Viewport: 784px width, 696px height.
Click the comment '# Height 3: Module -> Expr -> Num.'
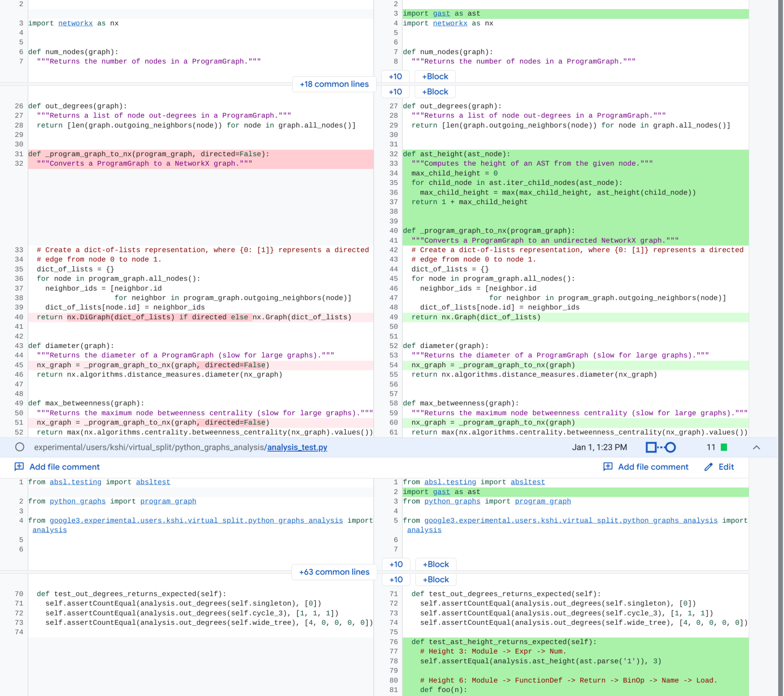(x=493, y=651)
